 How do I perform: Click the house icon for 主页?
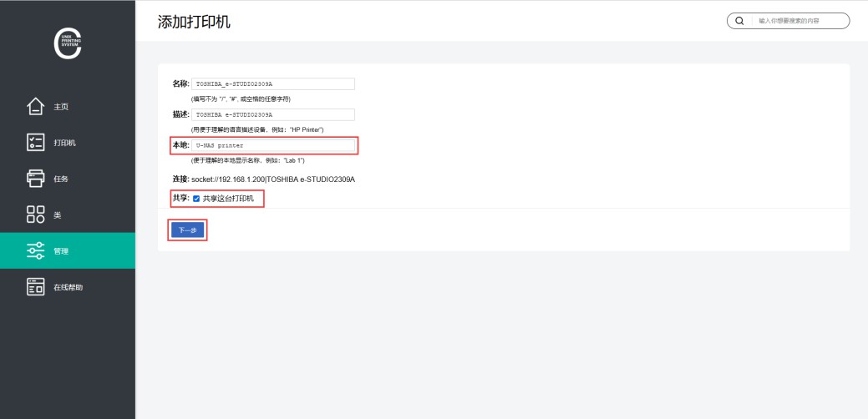[x=35, y=106]
